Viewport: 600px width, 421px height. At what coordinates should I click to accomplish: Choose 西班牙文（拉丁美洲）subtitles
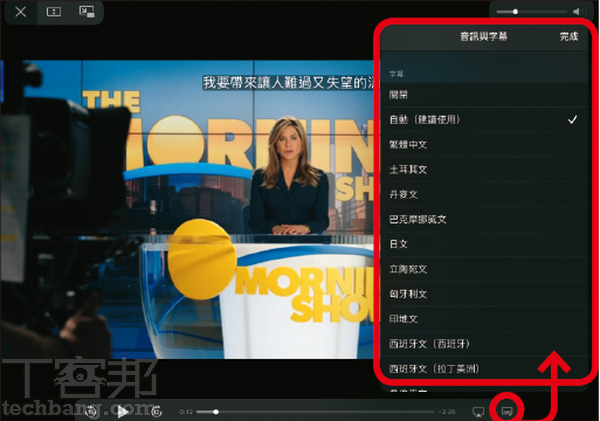484,369
